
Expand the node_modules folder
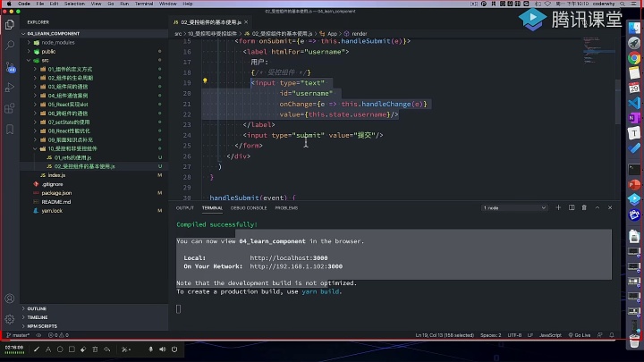tap(29, 43)
